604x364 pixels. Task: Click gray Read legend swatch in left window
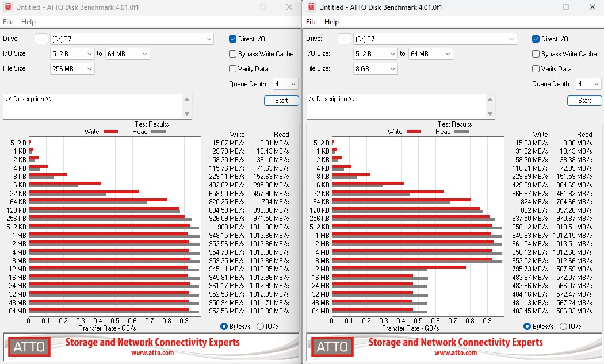(158, 131)
